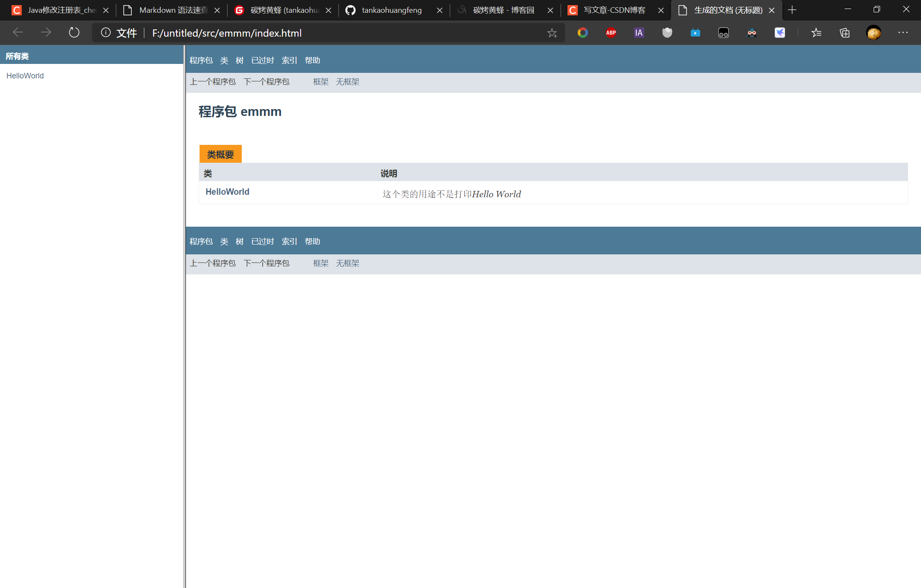Click the 帮助 menu item
The image size is (921, 588).
tap(311, 60)
